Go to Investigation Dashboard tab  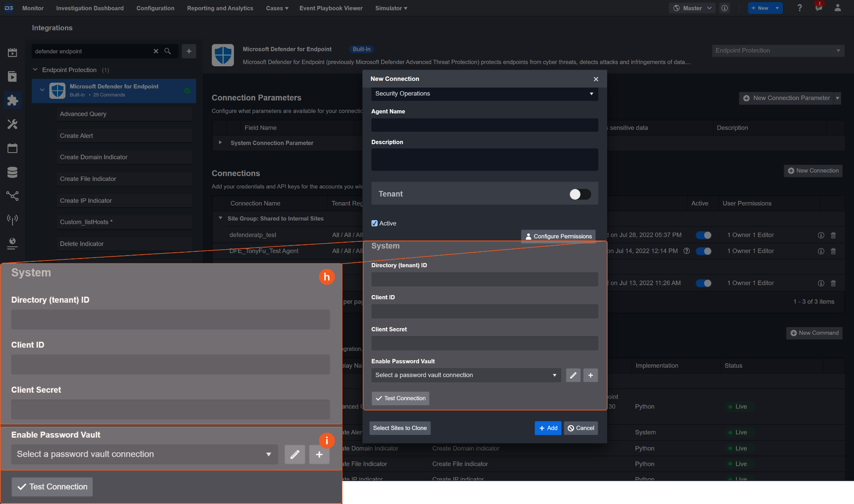pos(90,8)
